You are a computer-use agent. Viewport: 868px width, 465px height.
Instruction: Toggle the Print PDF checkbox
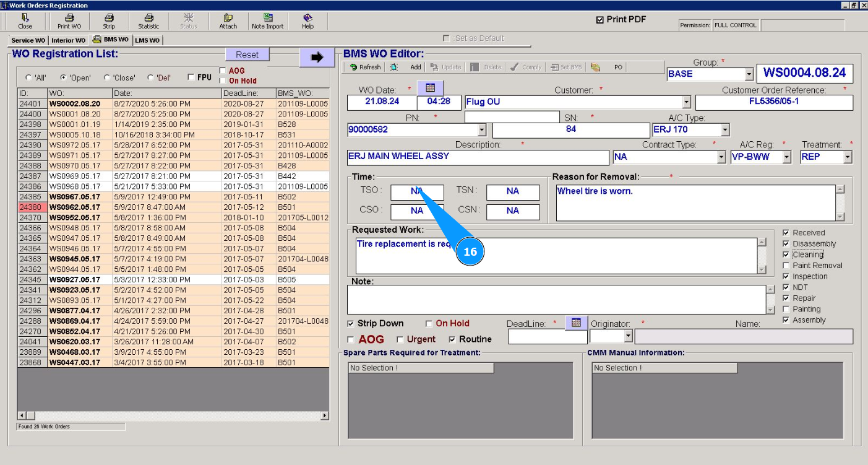point(599,20)
